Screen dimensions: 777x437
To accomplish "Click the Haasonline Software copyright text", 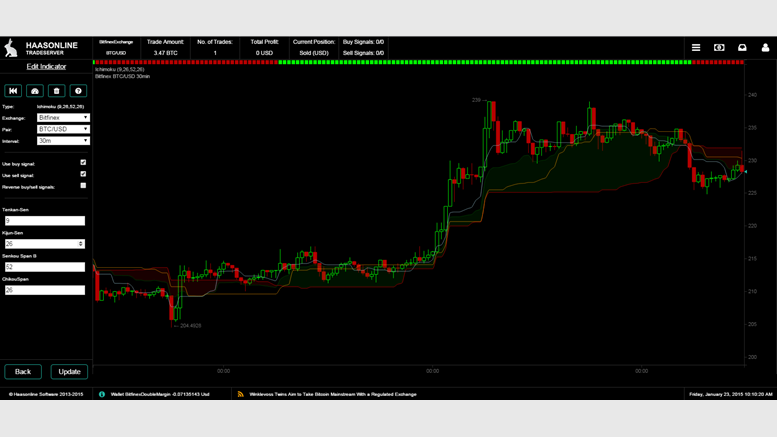I will (x=46, y=394).
